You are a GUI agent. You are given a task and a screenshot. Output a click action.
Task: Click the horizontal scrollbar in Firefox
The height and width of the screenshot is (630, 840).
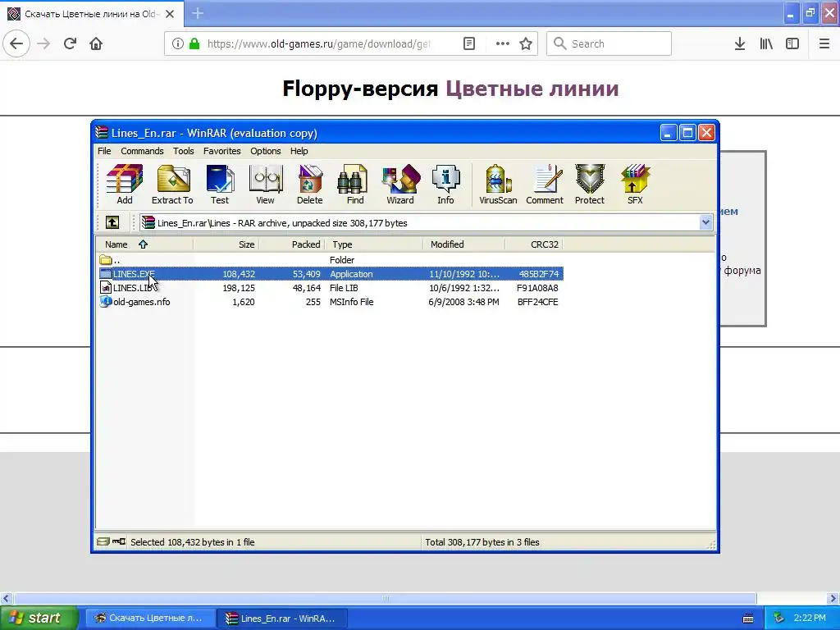coord(385,598)
